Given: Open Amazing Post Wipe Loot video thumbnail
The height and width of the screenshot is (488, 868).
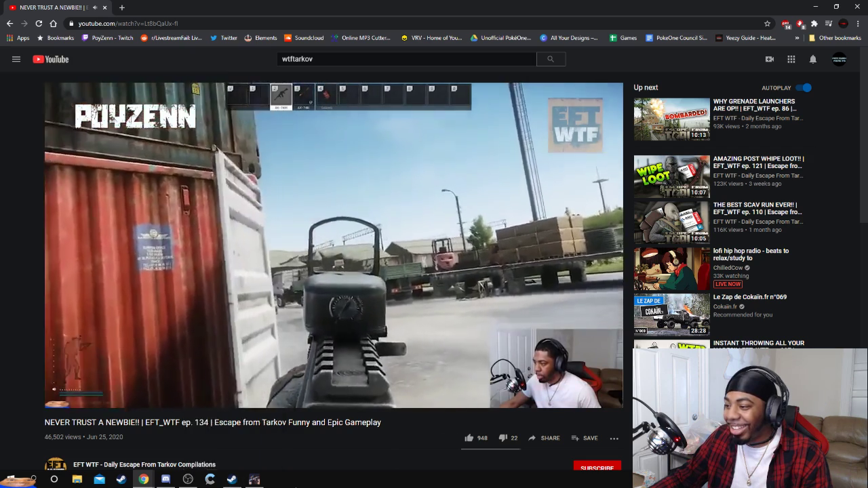Looking at the screenshot, I should pyautogui.click(x=671, y=176).
